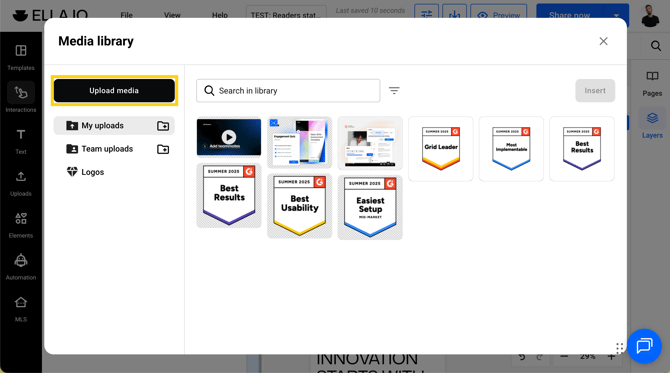
Task: Click the redo arrow icon
Action: click(x=540, y=357)
